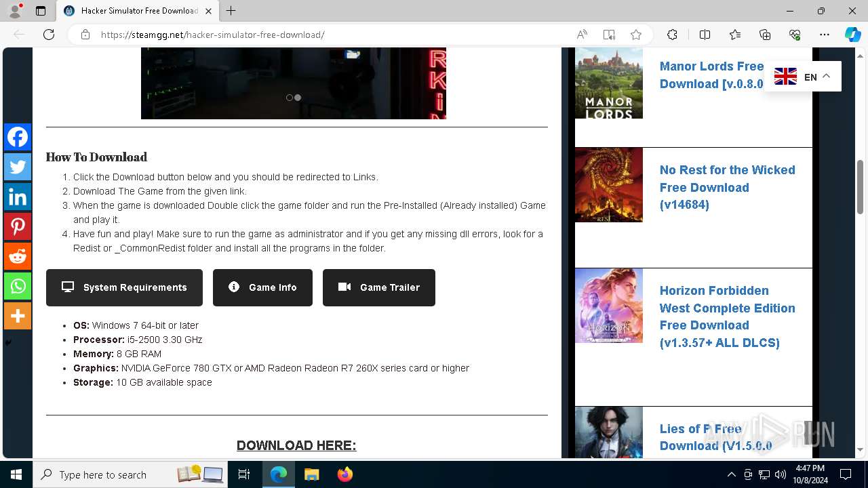Click the address bar URL
The image size is (868, 488).
[213, 35]
